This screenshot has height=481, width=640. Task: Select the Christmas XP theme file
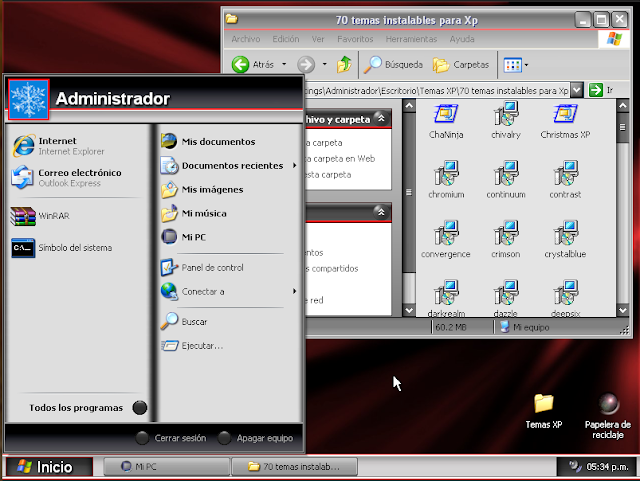coord(565,121)
